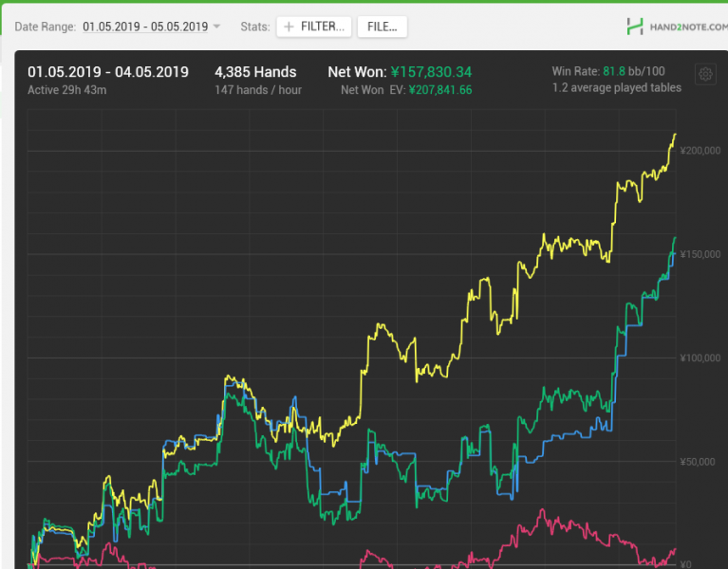Open the chart settings gear icon
Image resolution: width=728 pixels, height=569 pixels.
[705, 75]
